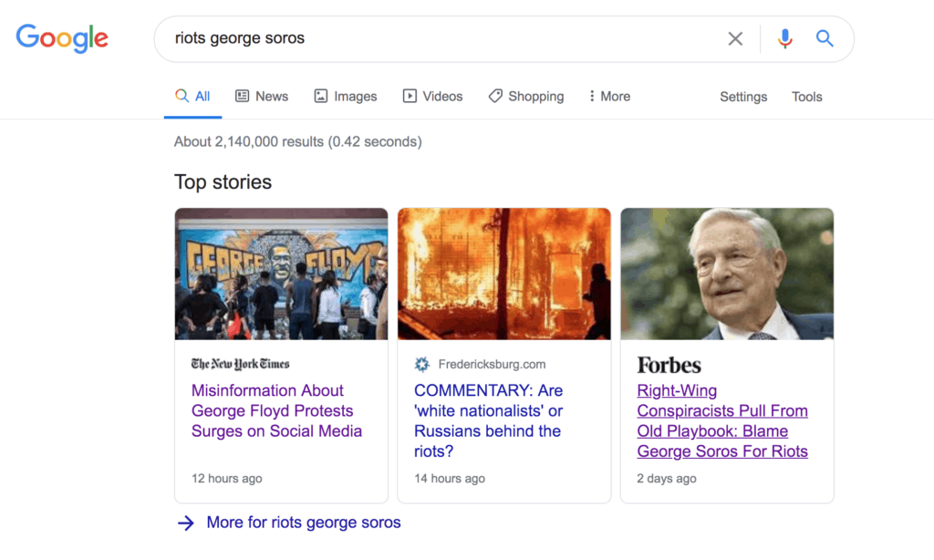Select the Shopping tab
Viewport: 934px width, 560px height.
coord(526,96)
